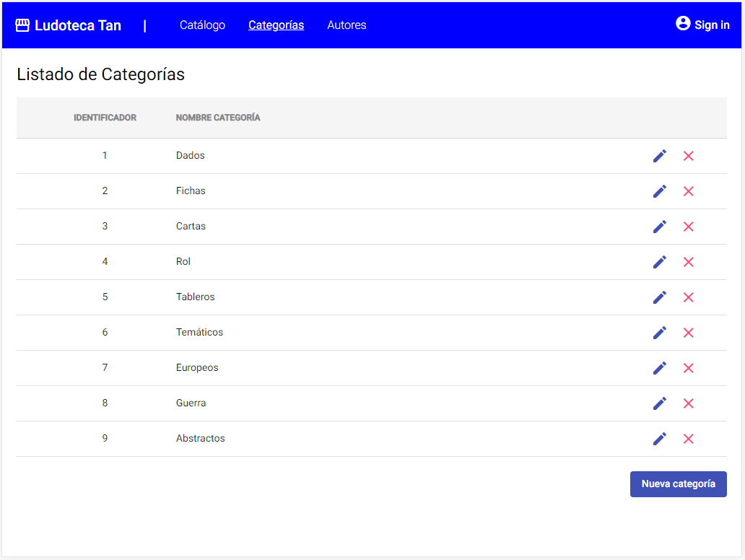Open the Catálogo menu item
This screenshot has height=560, width=745.
pos(202,25)
